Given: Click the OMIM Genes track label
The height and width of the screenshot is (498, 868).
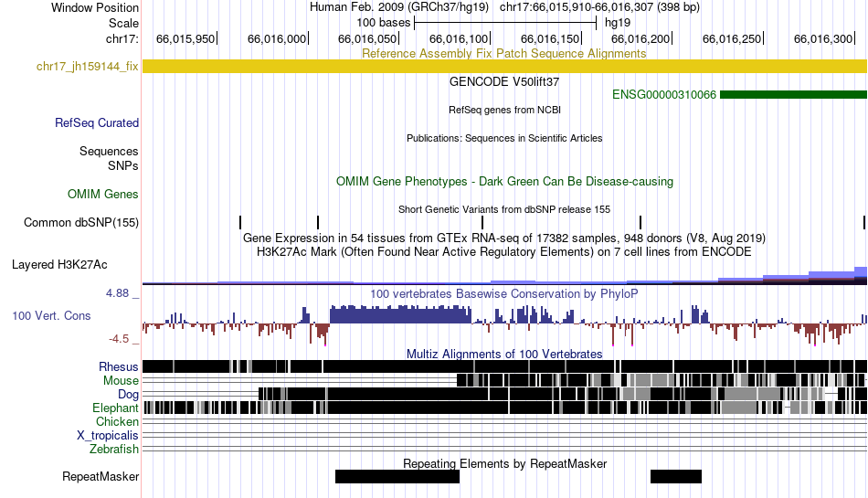Looking at the screenshot, I should 103,195.
